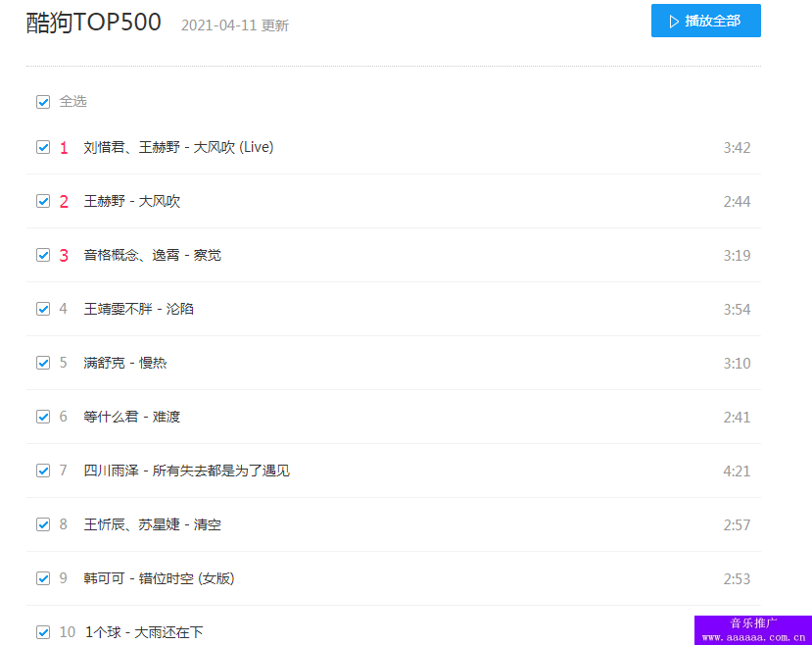Uncheck the checkbox for 王忻辰、苏星婕 - 清空
Viewport: 812px width, 645px height.
(x=43, y=524)
